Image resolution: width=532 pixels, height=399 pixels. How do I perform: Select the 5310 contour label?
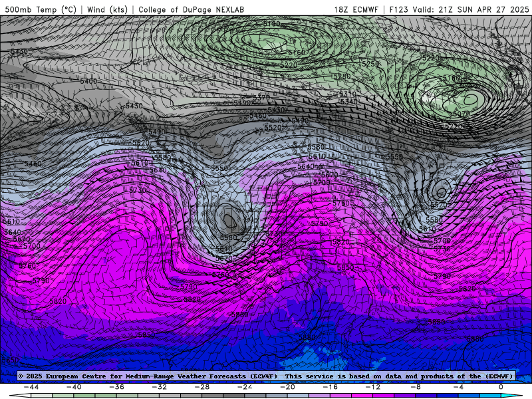tap(348, 94)
